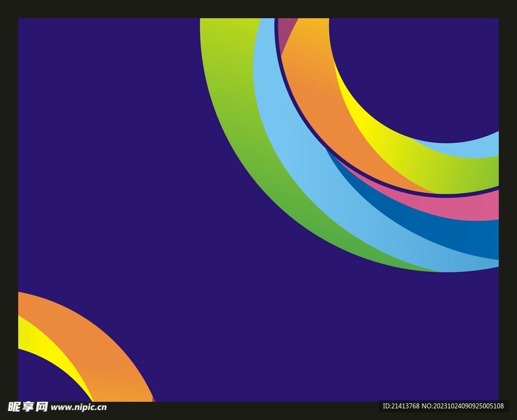This screenshot has height=420, width=517.
Task: Click the black border on right side
Action: [508, 202]
